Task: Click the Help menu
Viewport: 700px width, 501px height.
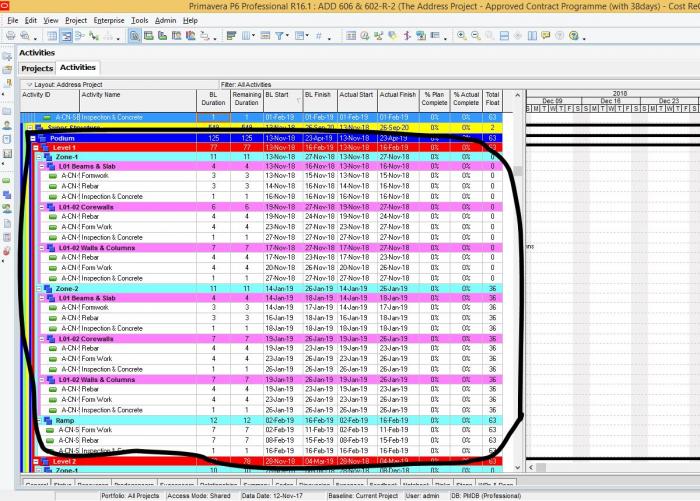Action: (x=190, y=21)
